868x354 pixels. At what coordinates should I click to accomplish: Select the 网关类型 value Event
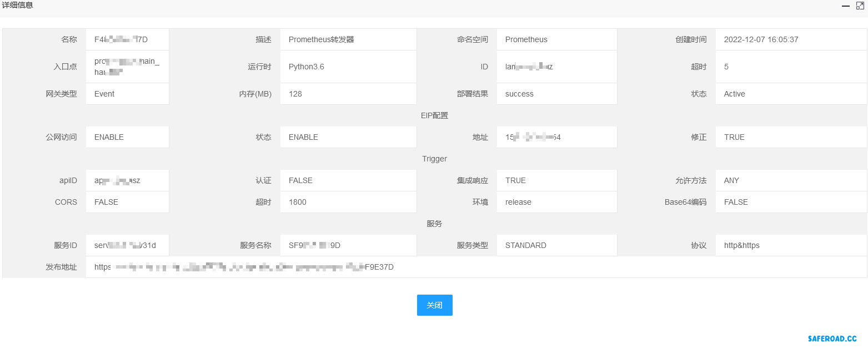coord(104,94)
